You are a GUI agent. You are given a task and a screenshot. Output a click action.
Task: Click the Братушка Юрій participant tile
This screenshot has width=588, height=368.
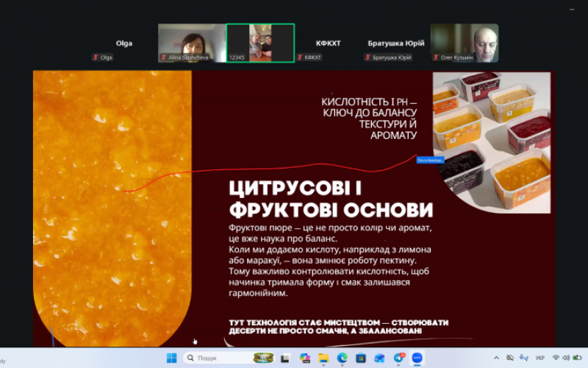[x=396, y=43]
